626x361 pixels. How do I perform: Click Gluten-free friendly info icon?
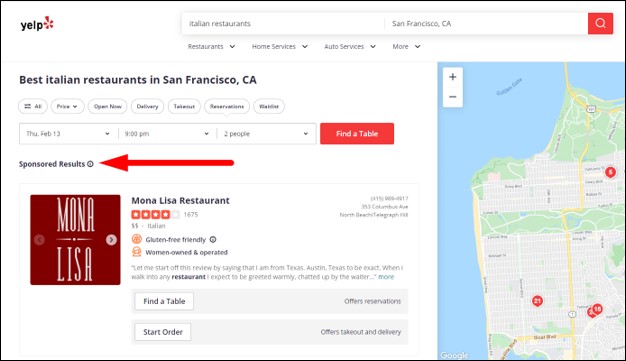[213, 240]
